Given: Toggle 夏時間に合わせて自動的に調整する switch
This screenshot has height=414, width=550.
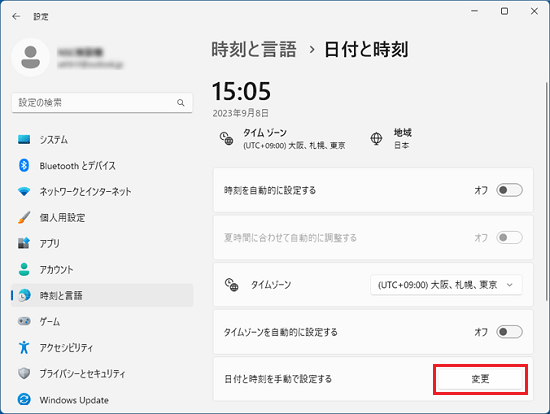Looking at the screenshot, I should pos(509,238).
